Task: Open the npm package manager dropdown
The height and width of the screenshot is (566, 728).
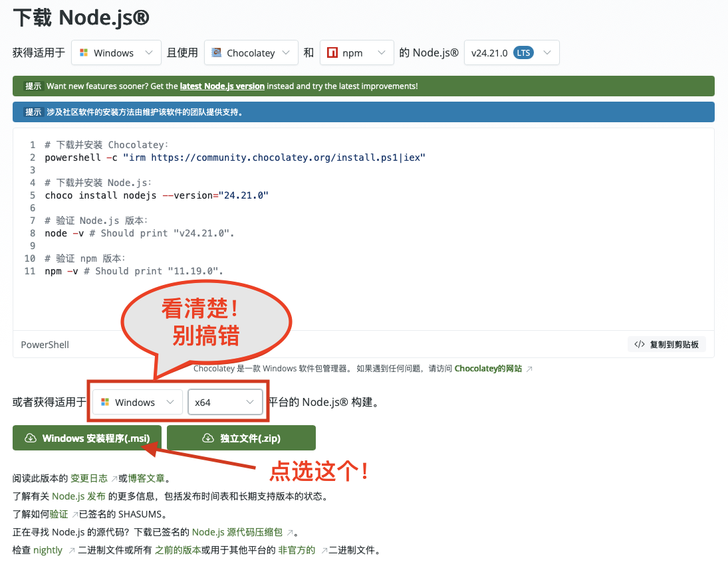Action: coord(356,52)
